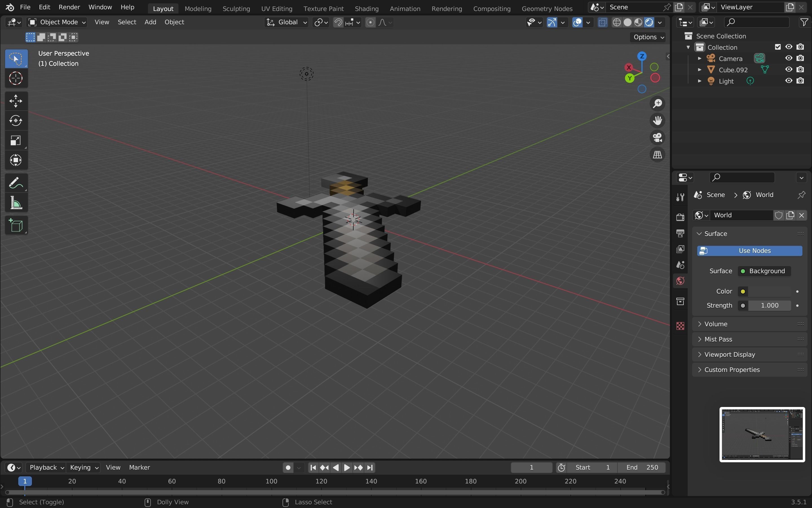812x508 pixels.
Task: Hide Cube.092 in viewport
Action: click(x=789, y=69)
